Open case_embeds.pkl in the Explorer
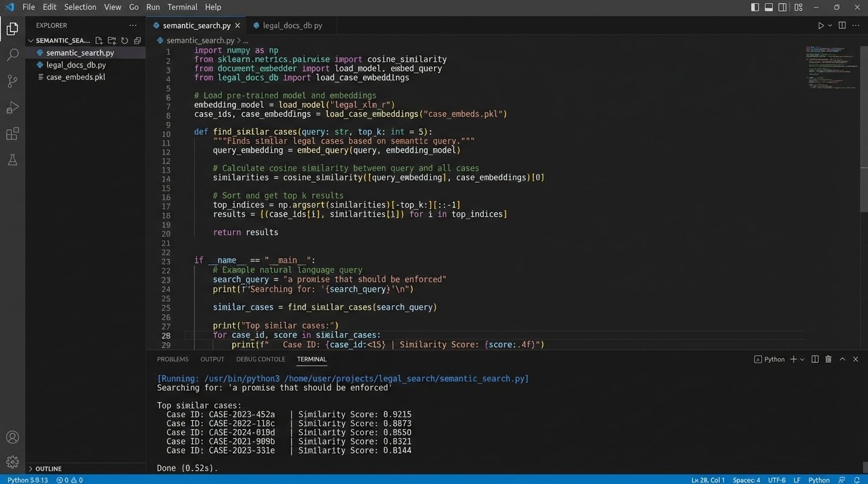Image resolution: width=868 pixels, height=484 pixels. [x=75, y=77]
